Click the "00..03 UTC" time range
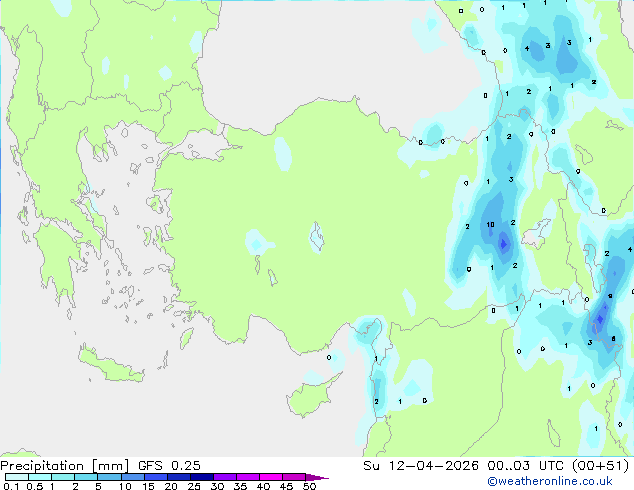 525,466
